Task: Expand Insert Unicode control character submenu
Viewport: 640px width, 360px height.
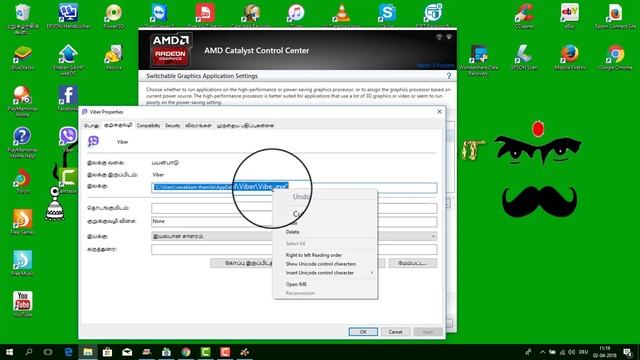Action: click(x=325, y=273)
